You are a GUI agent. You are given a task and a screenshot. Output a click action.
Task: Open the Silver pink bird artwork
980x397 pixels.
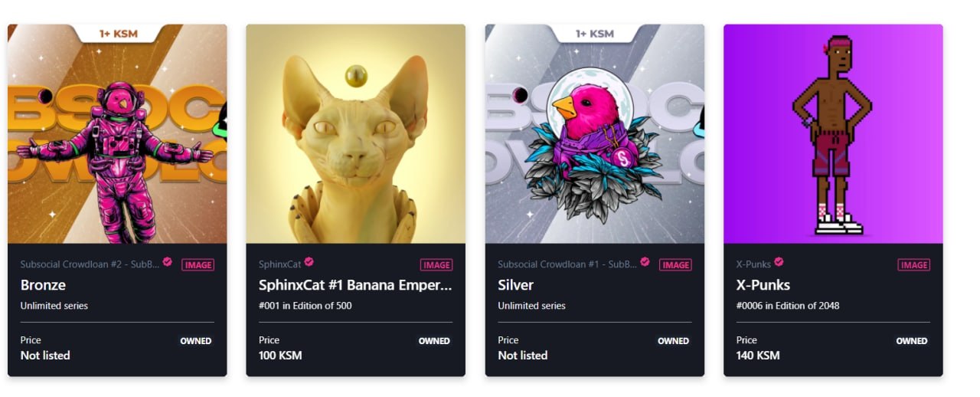coord(595,134)
